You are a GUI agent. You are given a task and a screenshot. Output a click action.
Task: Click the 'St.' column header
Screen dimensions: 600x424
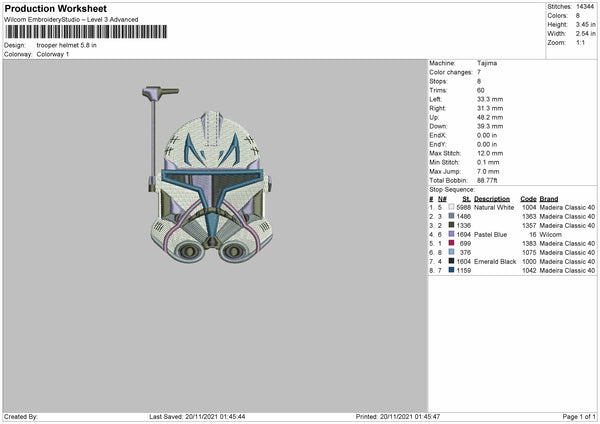(466, 199)
